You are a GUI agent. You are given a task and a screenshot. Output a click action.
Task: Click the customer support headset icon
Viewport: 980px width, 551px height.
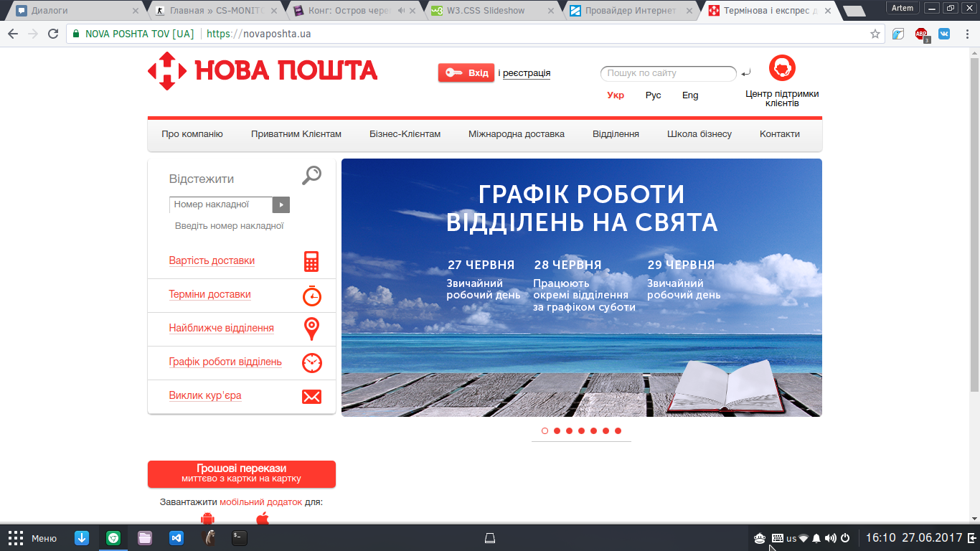point(782,69)
